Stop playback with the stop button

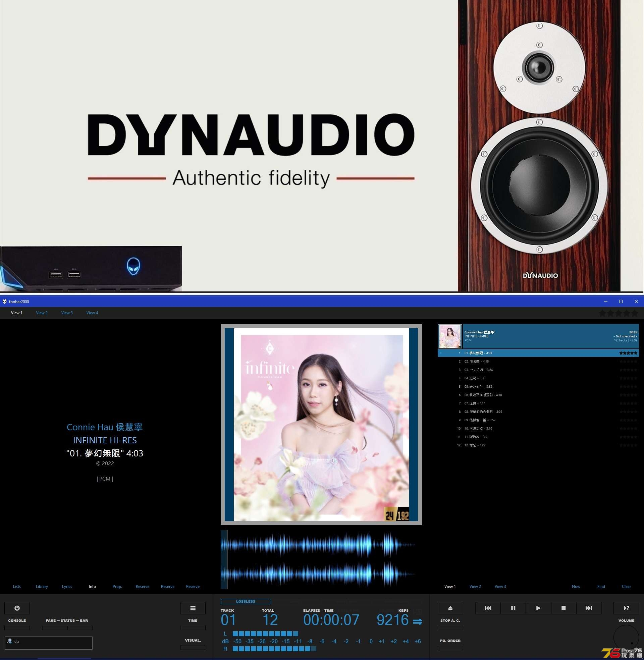tap(563, 608)
